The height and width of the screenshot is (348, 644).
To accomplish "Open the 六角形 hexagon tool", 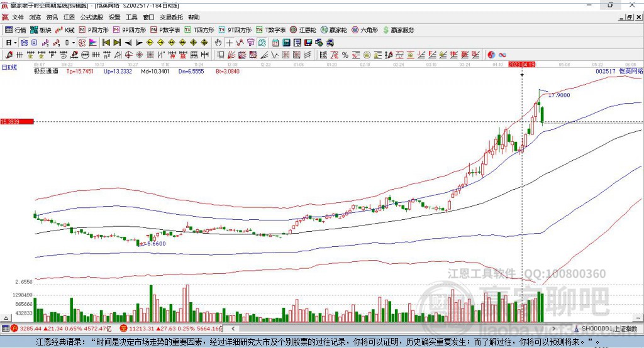I will click(x=365, y=30).
